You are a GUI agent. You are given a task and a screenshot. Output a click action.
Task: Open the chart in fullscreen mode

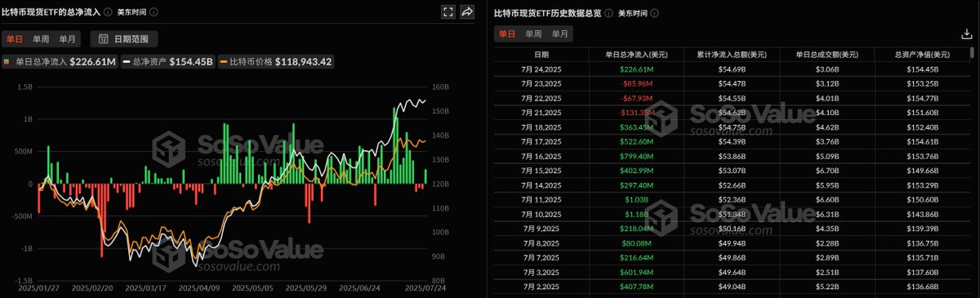pyautogui.click(x=448, y=12)
